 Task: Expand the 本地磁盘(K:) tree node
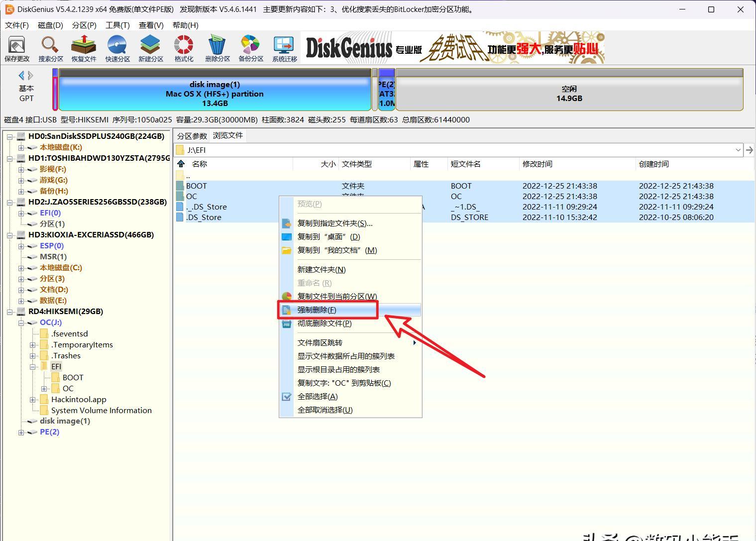click(21, 147)
